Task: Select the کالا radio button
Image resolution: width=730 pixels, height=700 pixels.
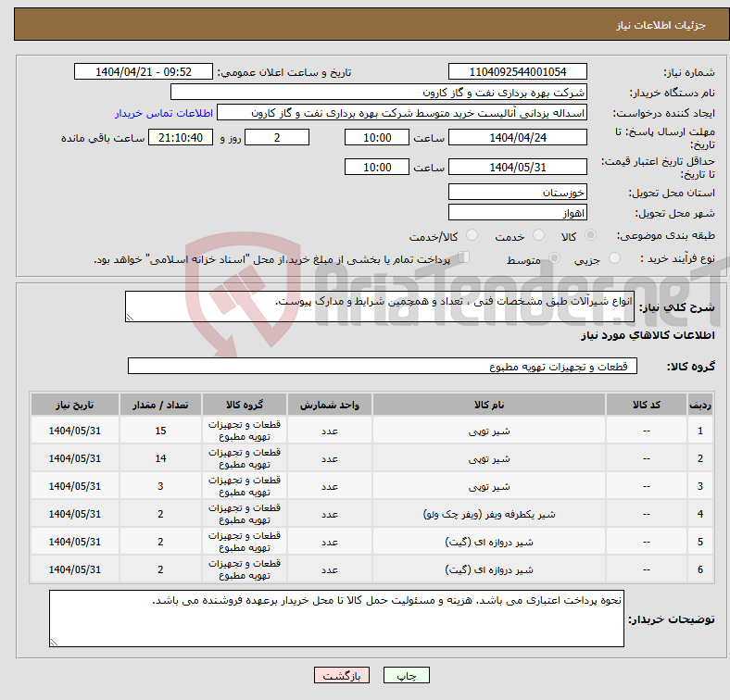Action: coord(590,235)
